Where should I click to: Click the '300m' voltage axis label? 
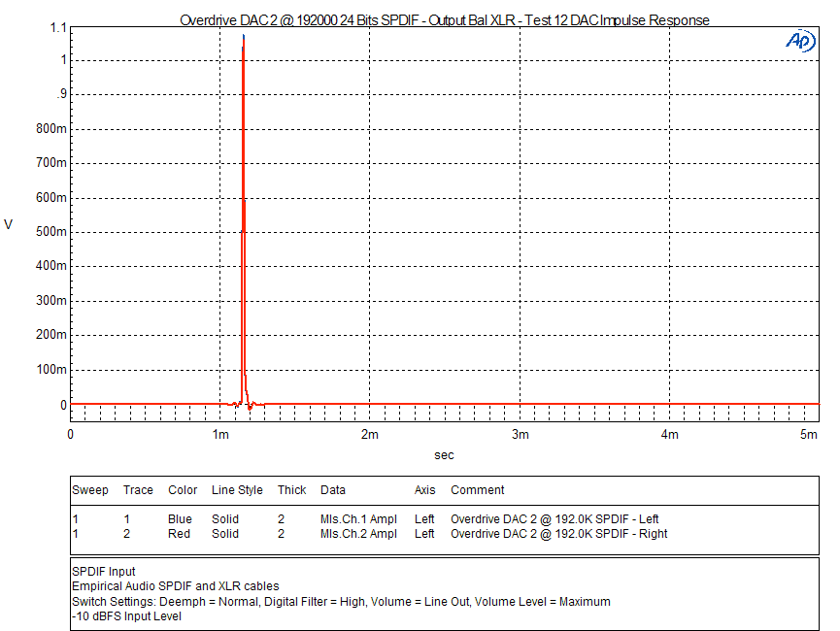[x=51, y=301]
